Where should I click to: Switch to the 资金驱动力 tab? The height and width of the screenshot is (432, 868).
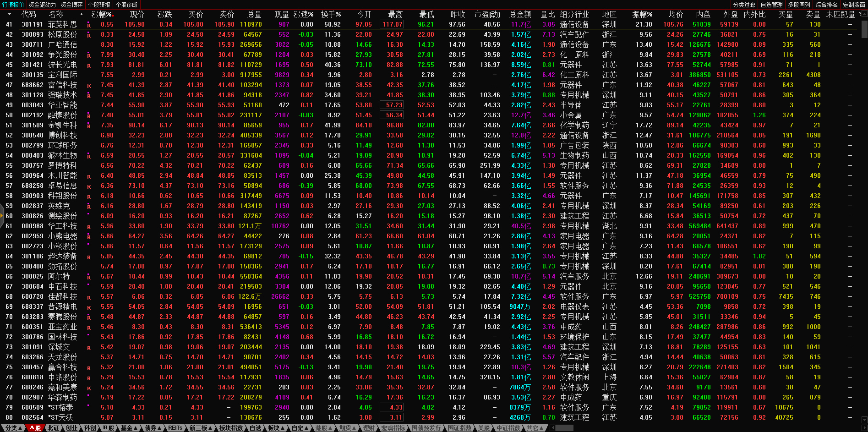42,5
